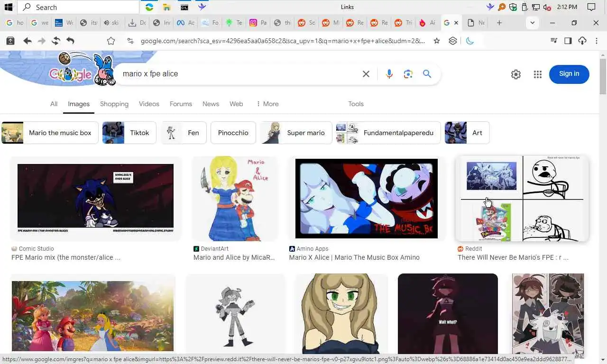The width and height of the screenshot is (607, 364).
Task: Toggle the dark mode moon icon
Action: pos(470,41)
